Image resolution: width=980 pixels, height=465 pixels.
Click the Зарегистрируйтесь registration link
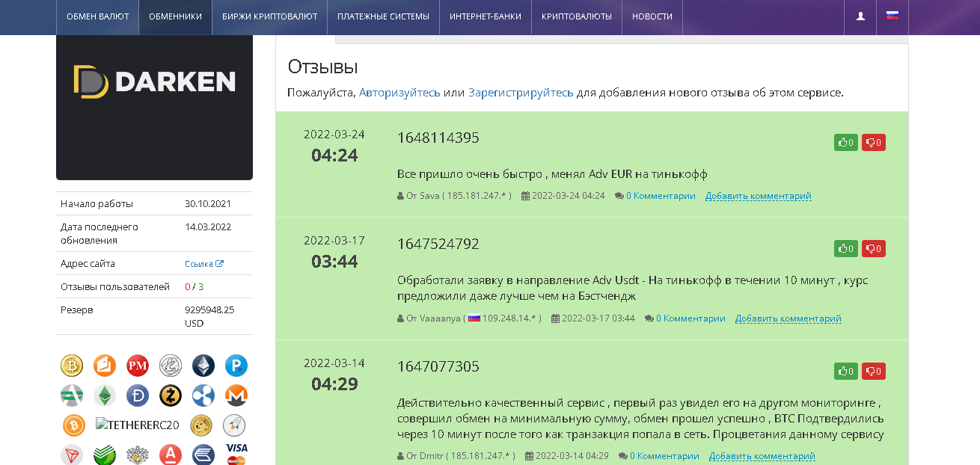click(x=521, y=93)
